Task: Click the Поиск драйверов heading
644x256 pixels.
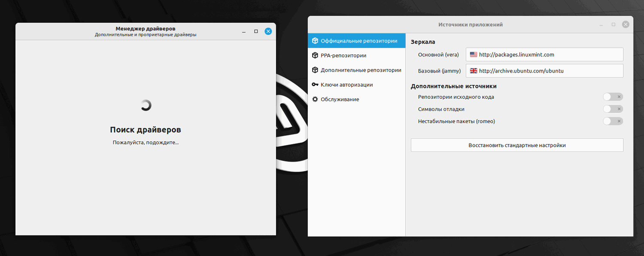Action: [146, 130]
